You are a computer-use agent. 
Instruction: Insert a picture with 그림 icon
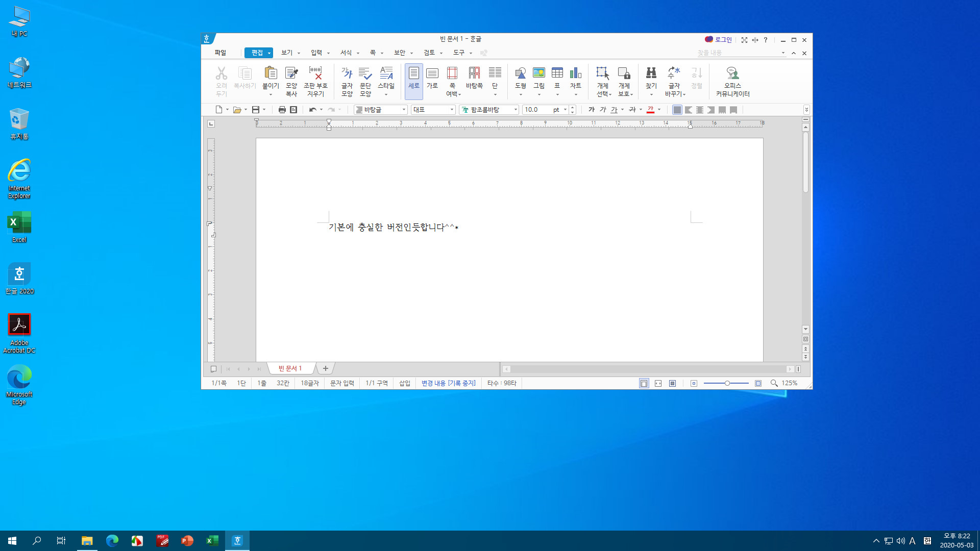(x=539, y=73)
